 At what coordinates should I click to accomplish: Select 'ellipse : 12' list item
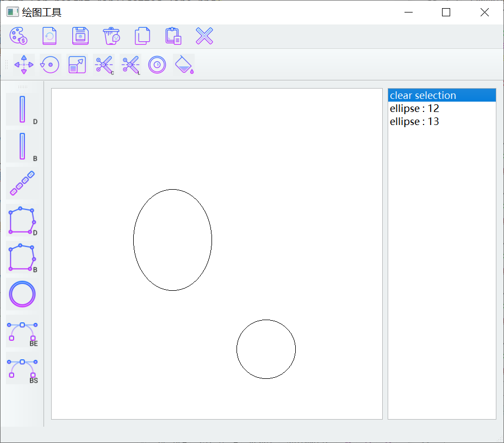point(442,109)
